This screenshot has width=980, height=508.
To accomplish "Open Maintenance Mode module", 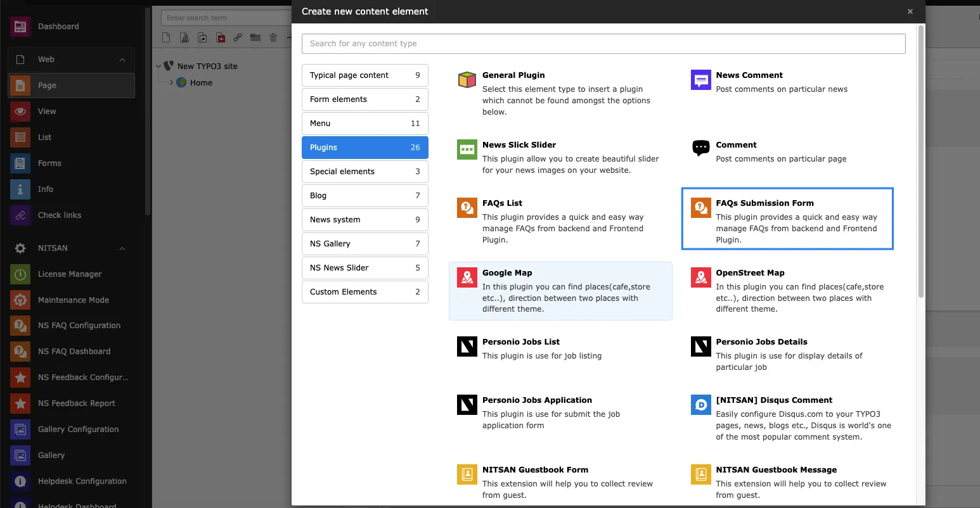I will (x=71, y=300).
